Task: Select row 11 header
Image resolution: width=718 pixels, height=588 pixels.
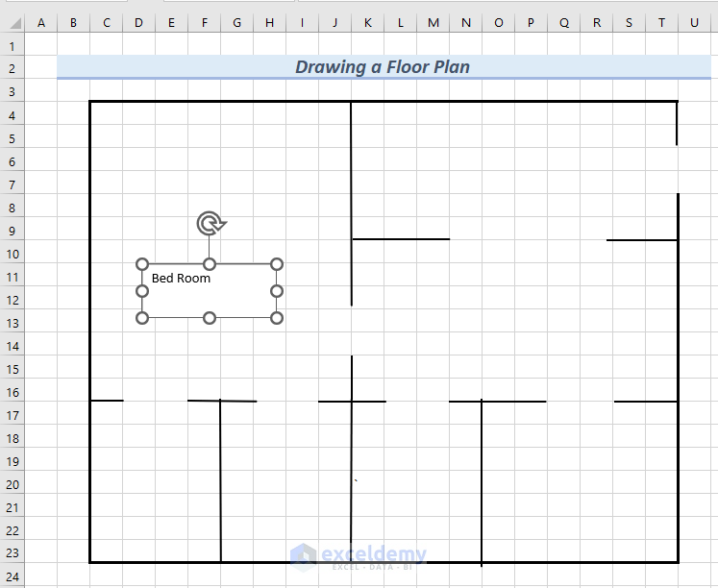Action: [x=12, y=277]
